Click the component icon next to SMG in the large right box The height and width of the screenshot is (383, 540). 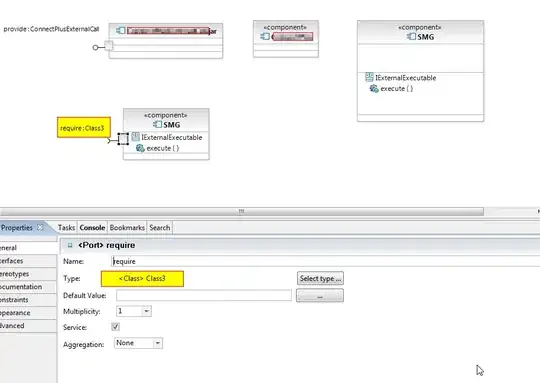[411, 37]
